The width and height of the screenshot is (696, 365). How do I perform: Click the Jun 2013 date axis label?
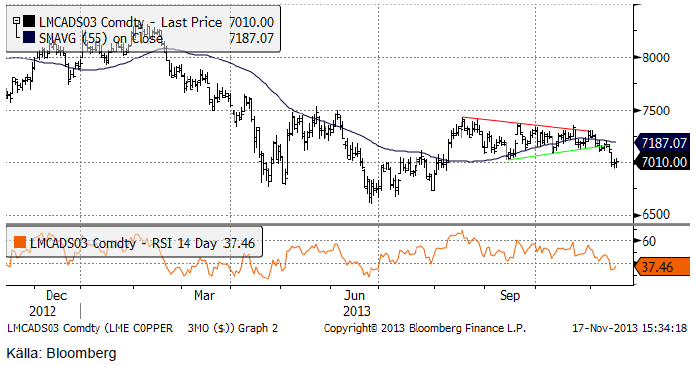click(356, 303)
